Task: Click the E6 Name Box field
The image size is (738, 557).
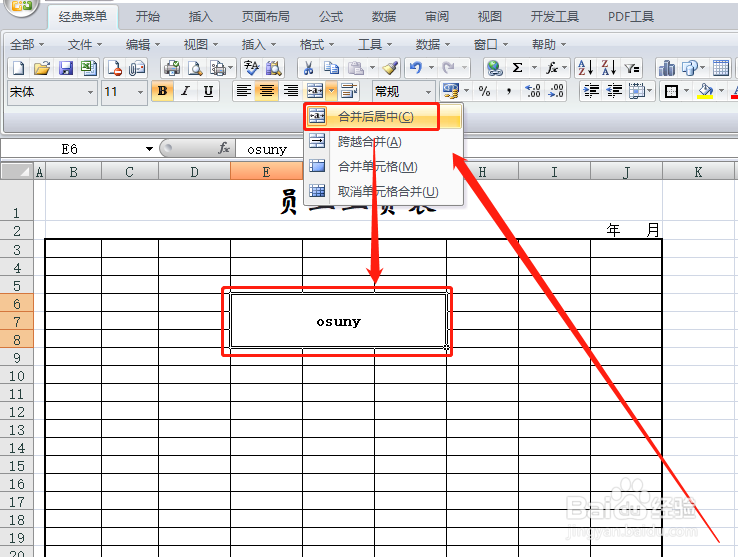Action: (70, 149)
